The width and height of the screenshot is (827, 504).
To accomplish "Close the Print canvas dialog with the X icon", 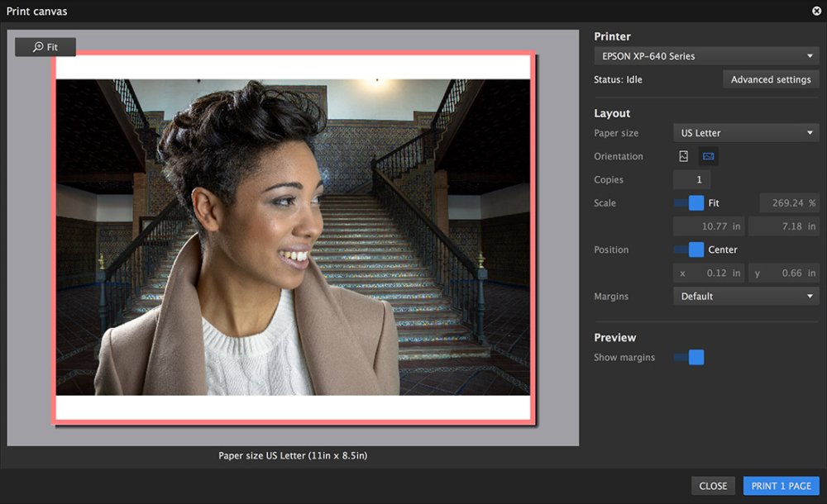I will click(x=816, y=11).
